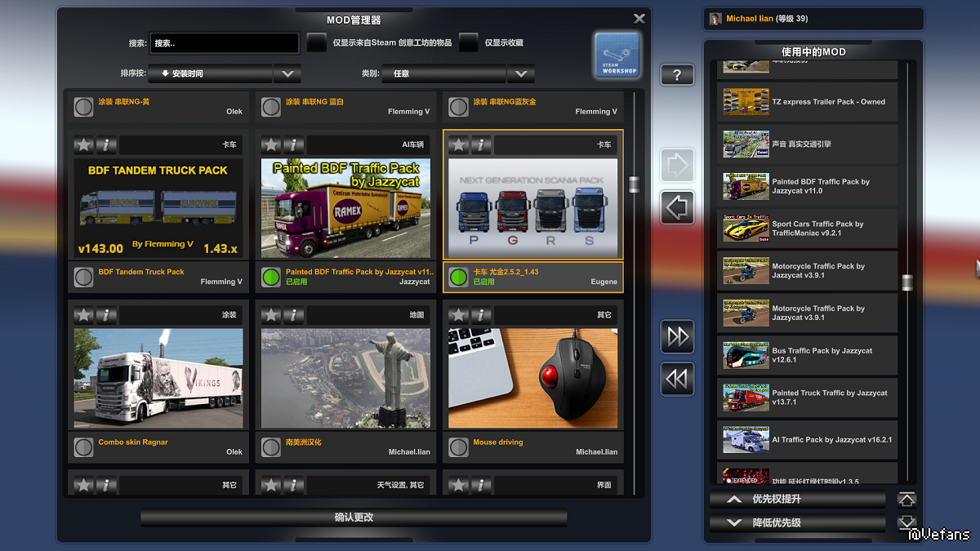View info for Combo skin Ragnar
The image size is (980, 551).
(106, 314)
